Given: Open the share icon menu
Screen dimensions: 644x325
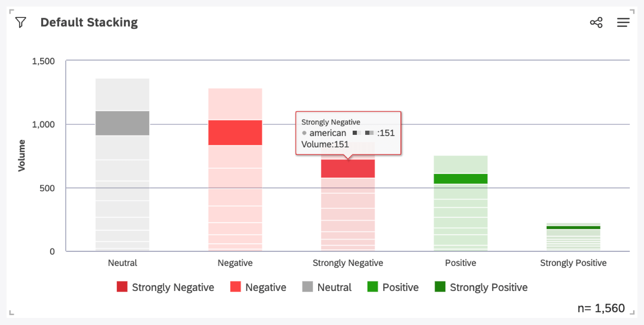Looking at the screenshot, I should point(596,23).
